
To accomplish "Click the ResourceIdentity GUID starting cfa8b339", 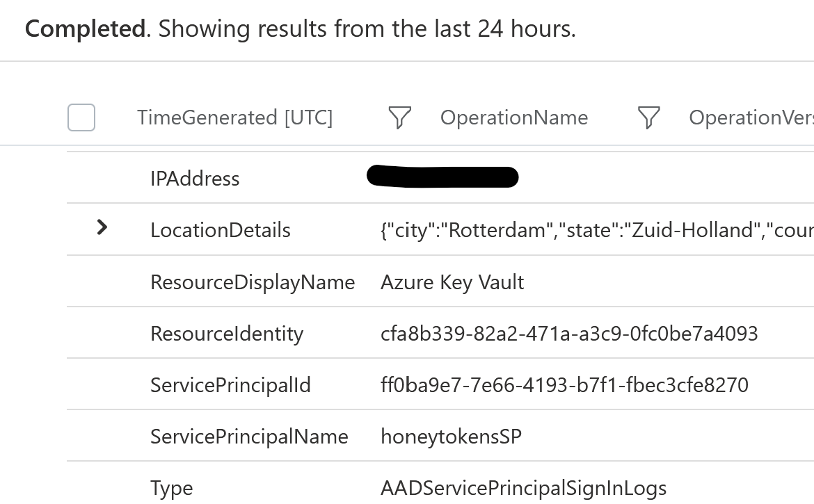I will tap(569, 334).
